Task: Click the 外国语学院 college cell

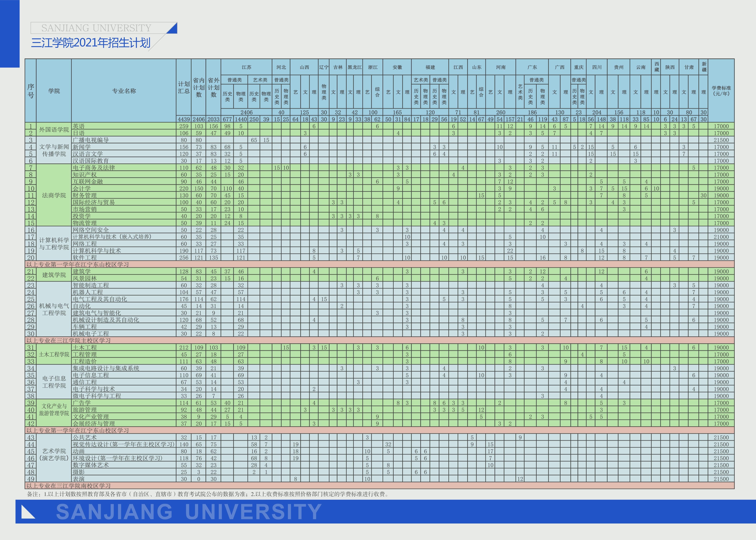Action: (x=54, y=130)
